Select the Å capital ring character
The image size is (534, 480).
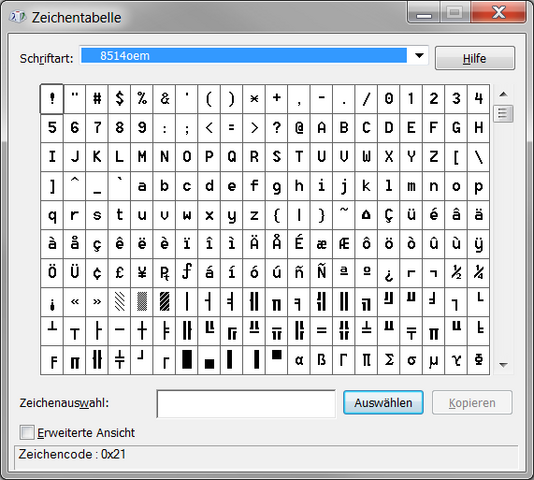[277, 244]
